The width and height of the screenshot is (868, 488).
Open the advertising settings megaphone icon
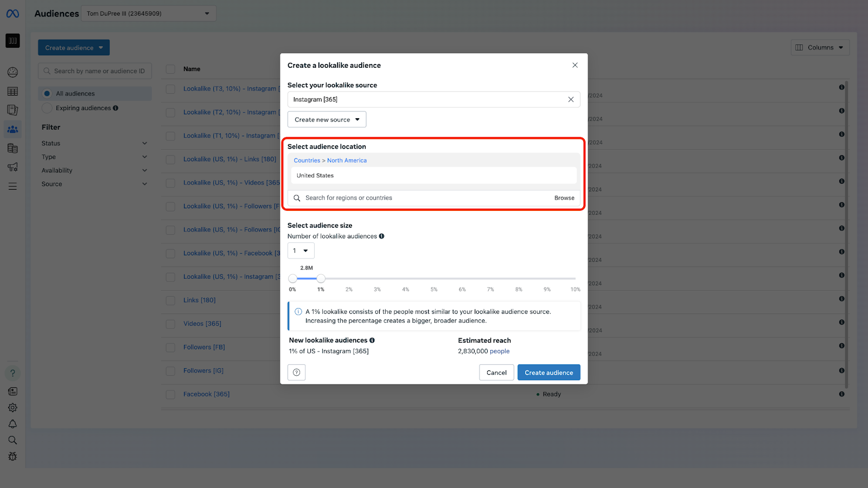click(x=12, y=167)
